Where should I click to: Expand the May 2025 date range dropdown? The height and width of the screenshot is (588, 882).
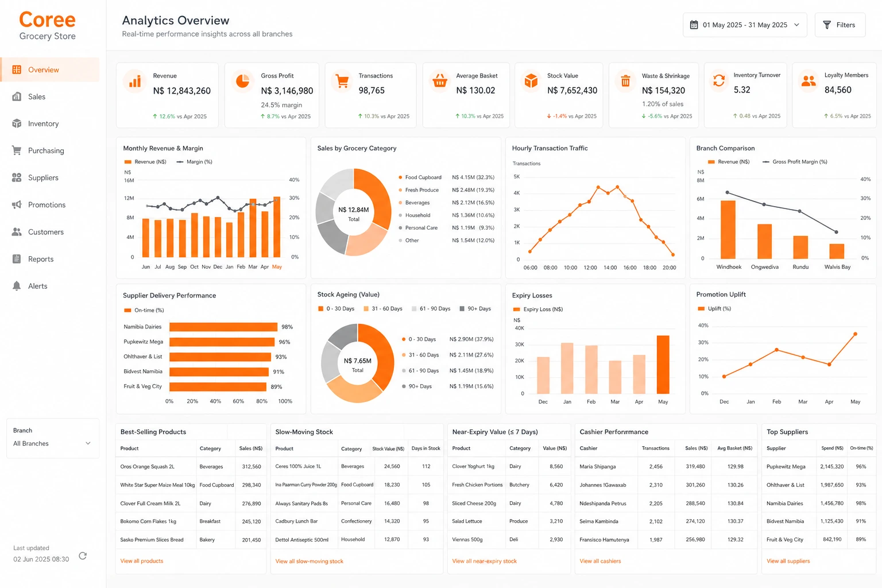point(745,25)
